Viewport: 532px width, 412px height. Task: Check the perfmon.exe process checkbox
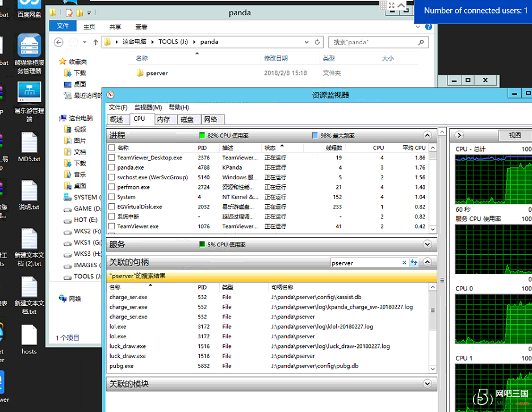pos(112,187)
